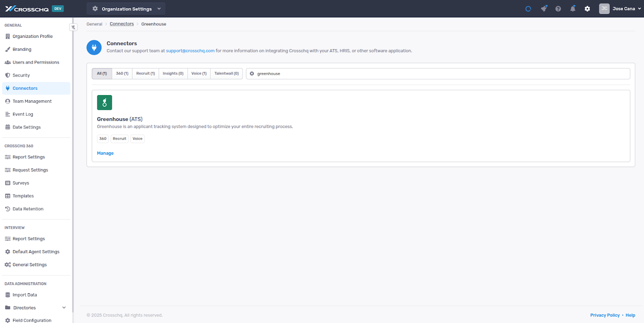644x323 pixels.
Task: Click the blue Connectors plug icon
Action: (94, 47)
